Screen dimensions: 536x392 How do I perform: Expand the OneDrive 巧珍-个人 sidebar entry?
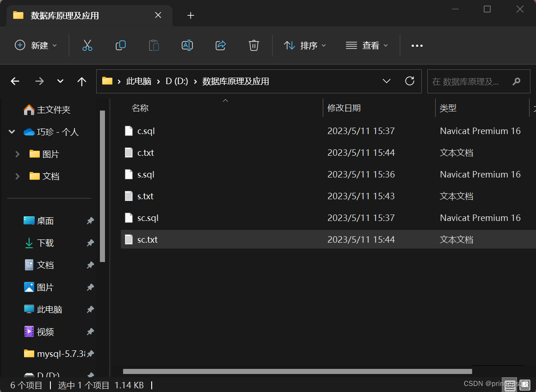(11, 131)
